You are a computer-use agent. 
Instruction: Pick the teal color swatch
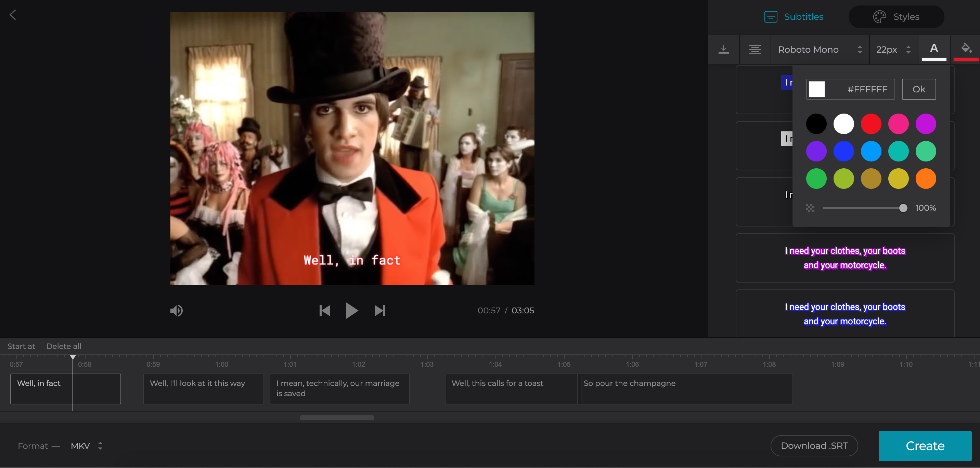(x=899, y=151)
